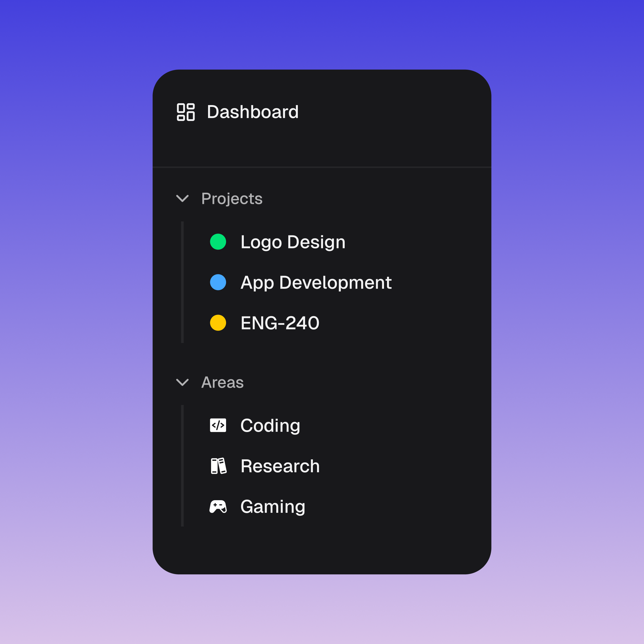Click the blue dot for App Development
This screenshot has height=644, width=644.
pos(218,282)
